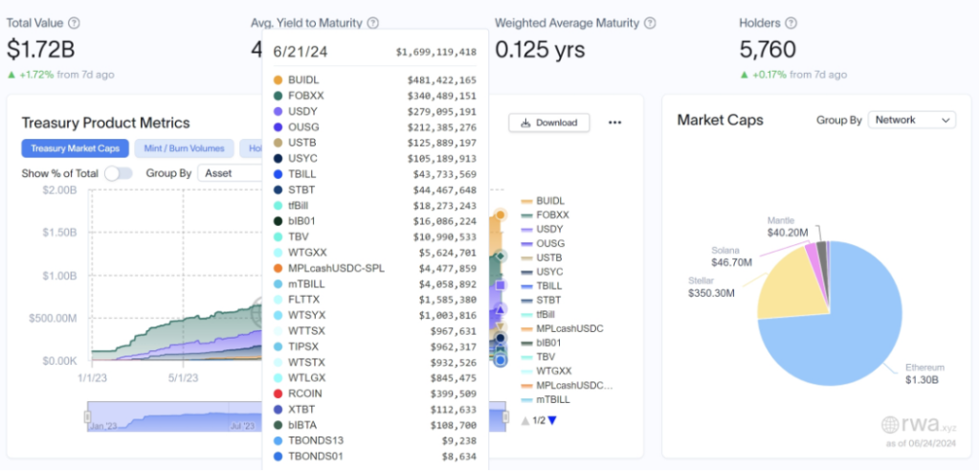Click the OUSG $212,385,276 tooltip row

click(374, 127)
